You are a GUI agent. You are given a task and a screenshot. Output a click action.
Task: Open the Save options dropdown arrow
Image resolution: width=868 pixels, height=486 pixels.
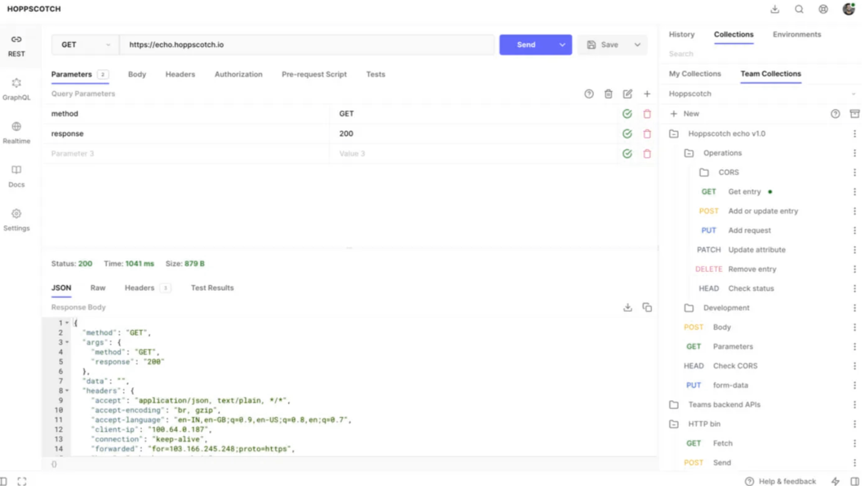coord(637,45)
